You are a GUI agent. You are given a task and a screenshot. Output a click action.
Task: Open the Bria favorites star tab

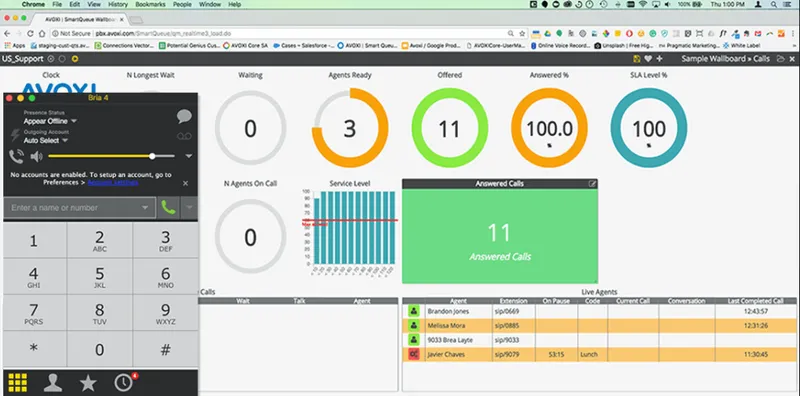88,382
